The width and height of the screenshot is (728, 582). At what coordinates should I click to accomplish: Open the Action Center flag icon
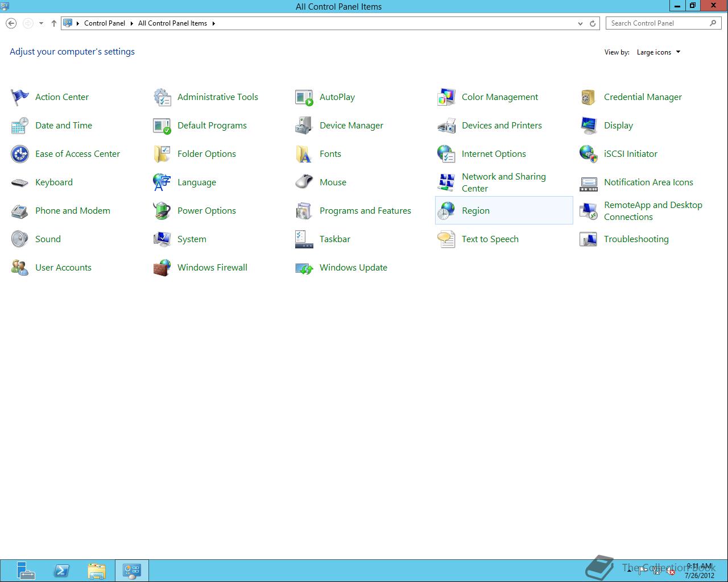[20, 97]
